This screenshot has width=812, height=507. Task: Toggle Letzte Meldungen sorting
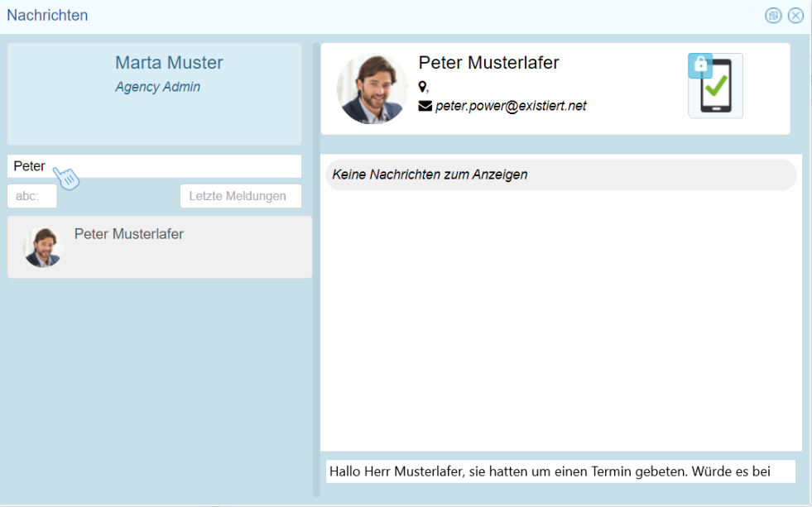coord(240,196)
